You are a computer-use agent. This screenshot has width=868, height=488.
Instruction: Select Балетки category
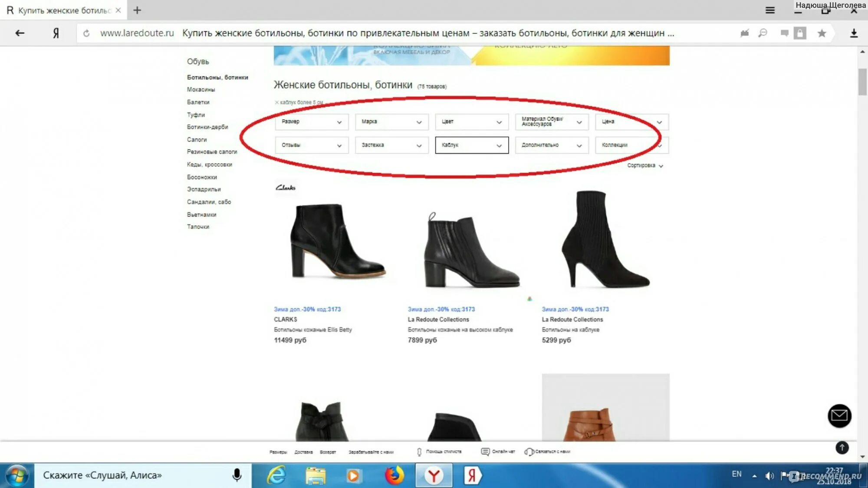click(198, 102)
